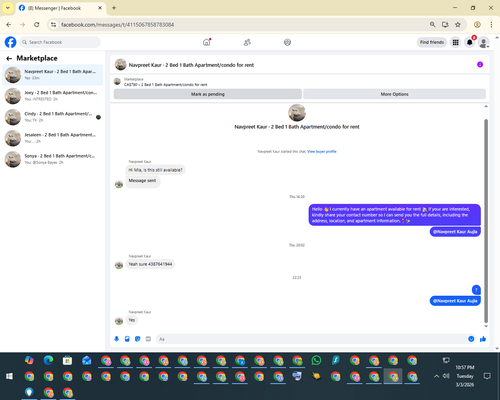Screen dimensions: 500x400
Task: View site information icon in address bar
Action: click(x=53, y=24)
